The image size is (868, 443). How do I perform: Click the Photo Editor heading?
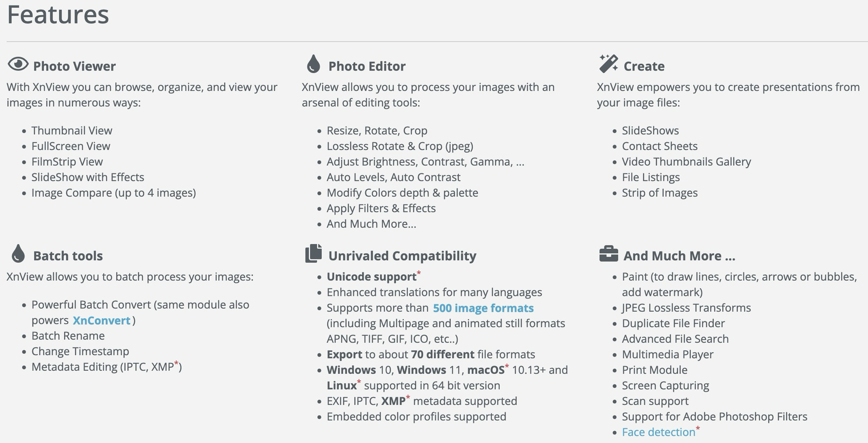point(367,66)
